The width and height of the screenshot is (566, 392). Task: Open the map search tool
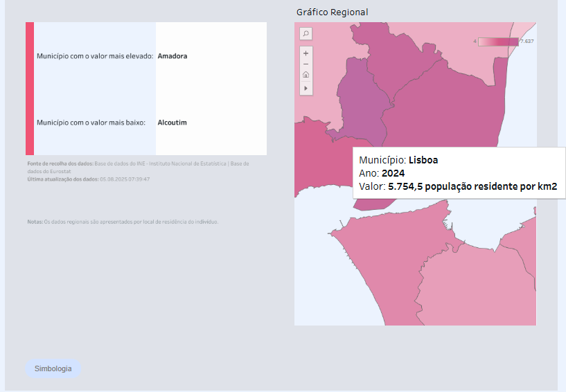point(306,33)
